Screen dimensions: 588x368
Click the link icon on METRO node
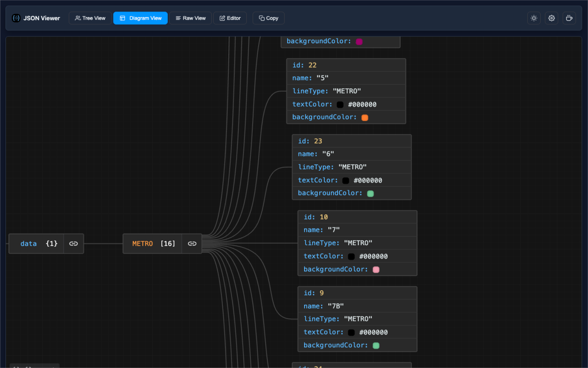pos(192,243)
